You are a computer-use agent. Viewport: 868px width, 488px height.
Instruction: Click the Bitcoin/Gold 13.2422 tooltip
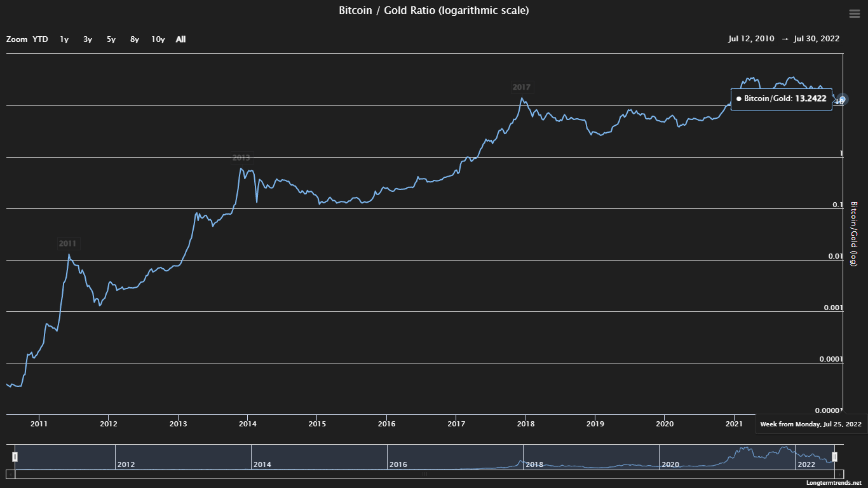(x=781, y=98)
